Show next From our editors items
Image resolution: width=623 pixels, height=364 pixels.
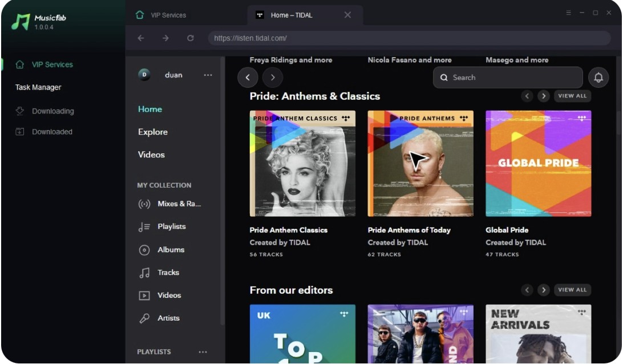pos(544,290)
